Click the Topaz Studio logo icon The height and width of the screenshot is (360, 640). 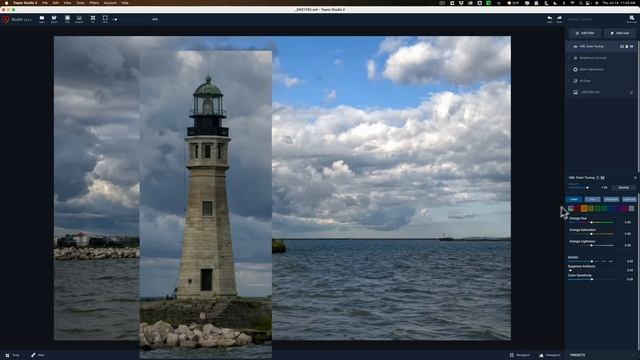point(6,19)
